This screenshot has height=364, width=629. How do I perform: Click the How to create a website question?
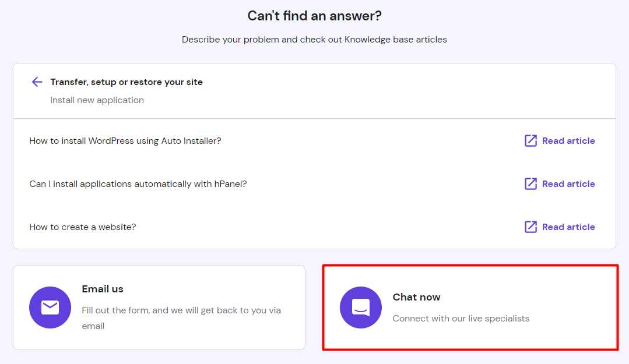[x=82, y=227]
